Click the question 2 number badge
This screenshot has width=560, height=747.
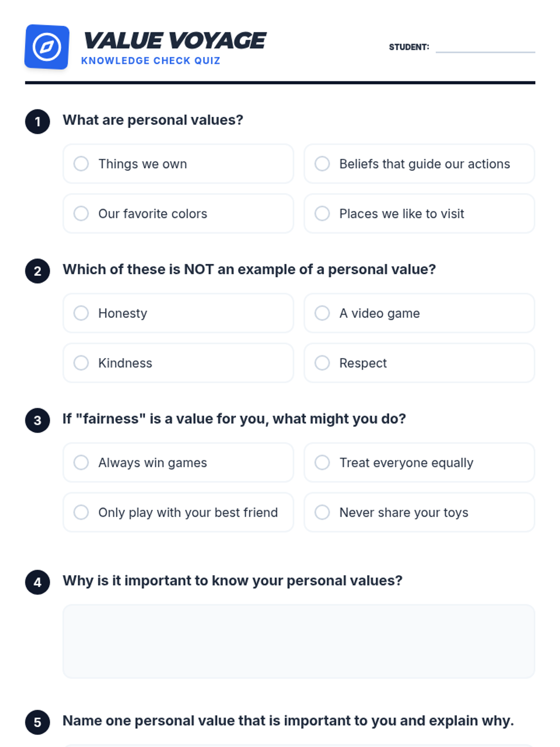pyautogui.click(x=37, y=271)
